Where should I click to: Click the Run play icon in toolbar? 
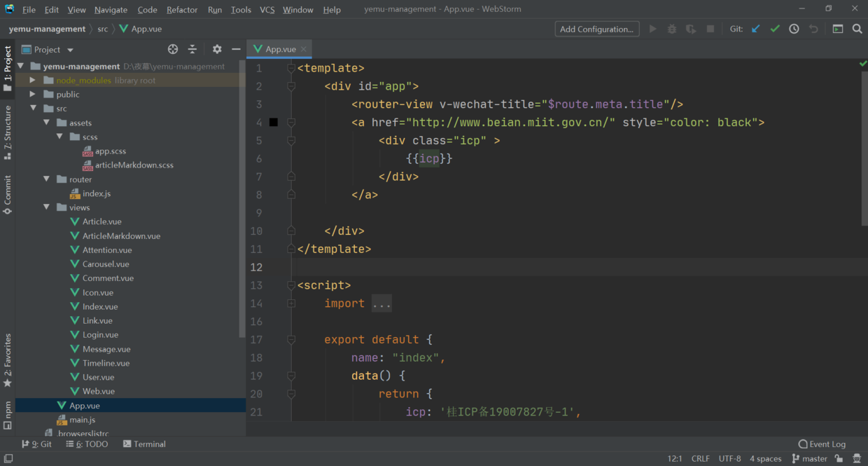pos(652,29)
